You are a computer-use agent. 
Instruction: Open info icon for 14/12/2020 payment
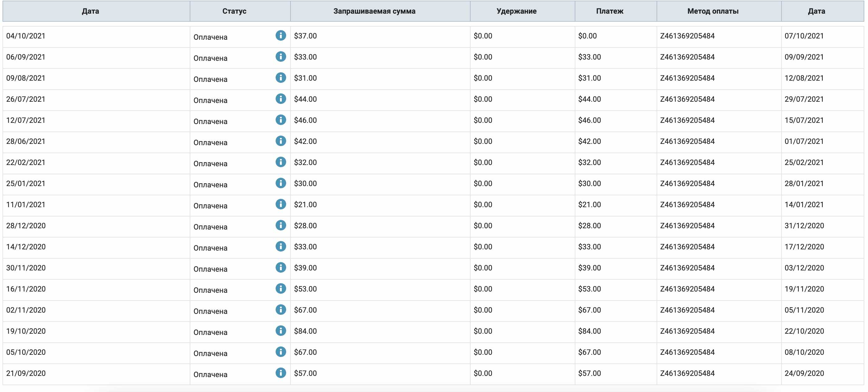point(281,246)
